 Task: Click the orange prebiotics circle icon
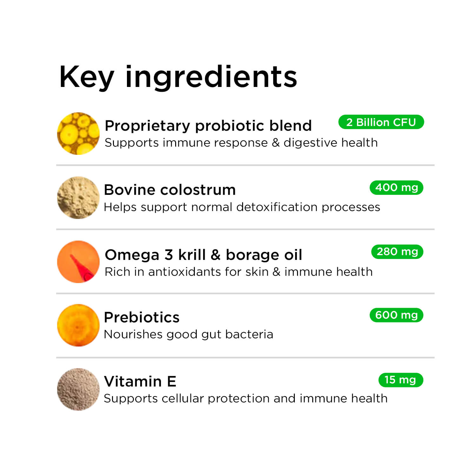[78, 325]
